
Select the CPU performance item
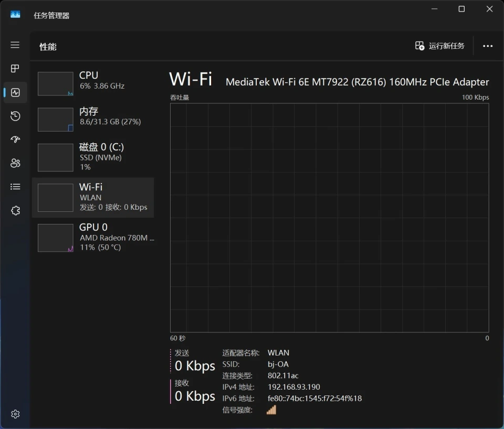coord(93,84)
